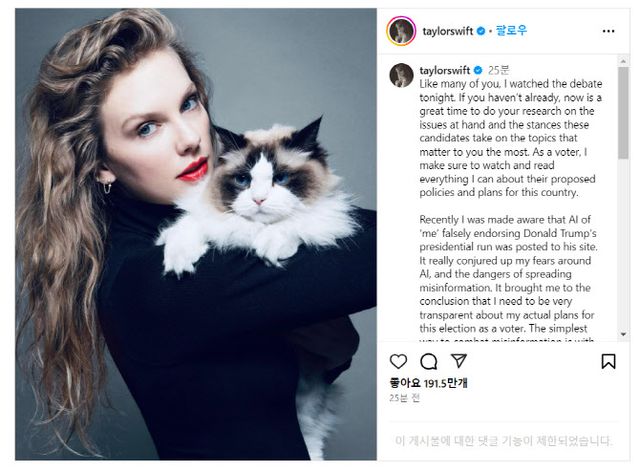Click the 25분 전 post time below likes
The height and width of the screenshot is (473, 640).
[x=404, y=398]
